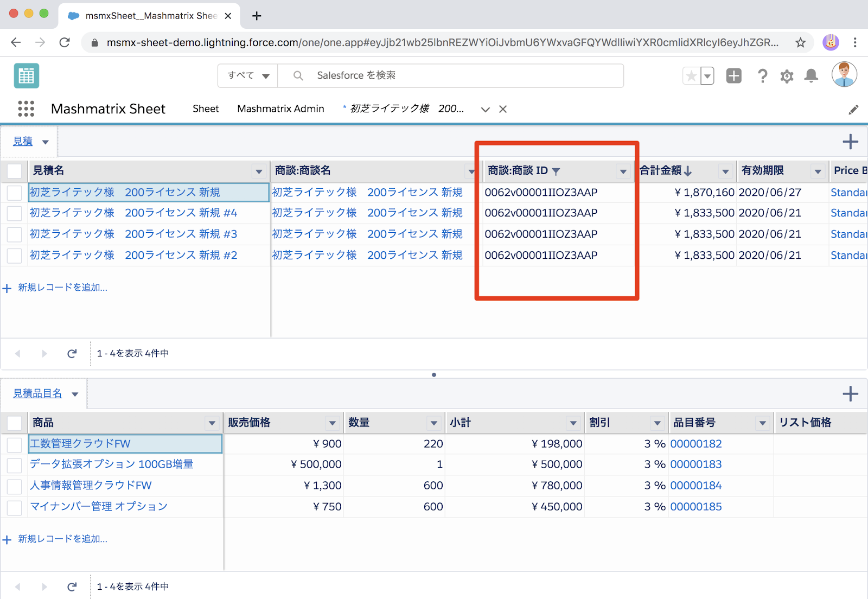
Task: Open Chrome's three-dot menu
Action: point(855,42)
